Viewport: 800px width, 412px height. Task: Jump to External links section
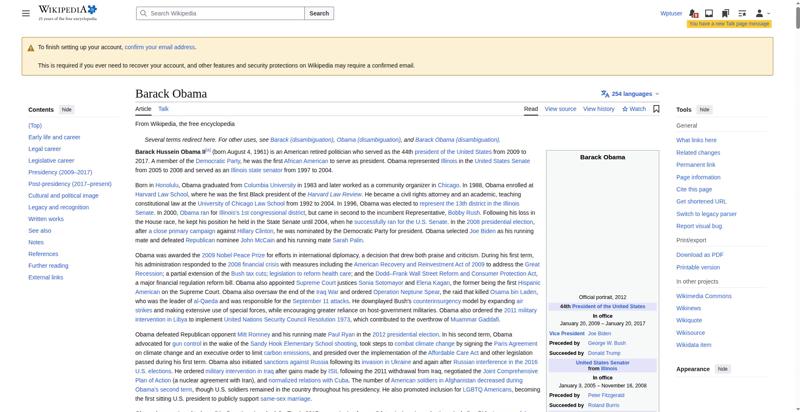pyautogui.click(x=46, y=277)
